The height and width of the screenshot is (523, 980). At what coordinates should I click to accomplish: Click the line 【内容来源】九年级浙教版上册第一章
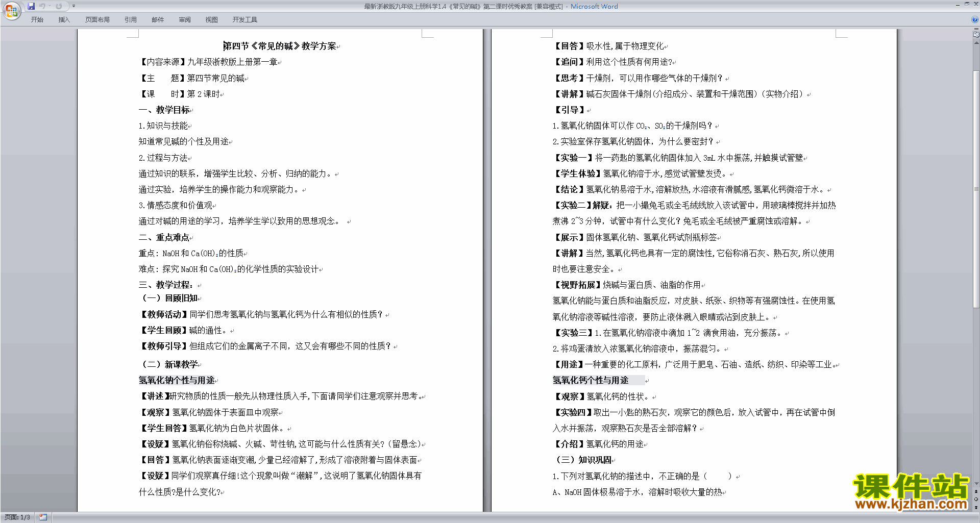click(x=208, y=62)
